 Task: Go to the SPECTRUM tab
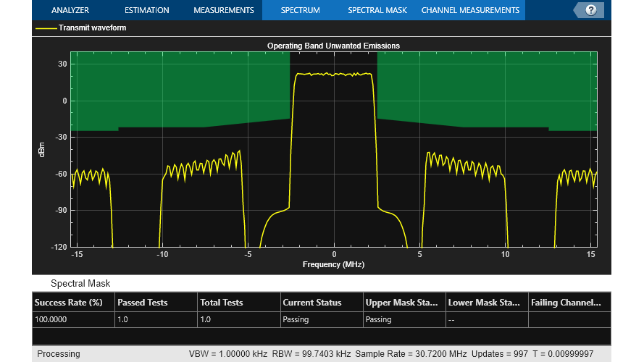pos(300,10)
